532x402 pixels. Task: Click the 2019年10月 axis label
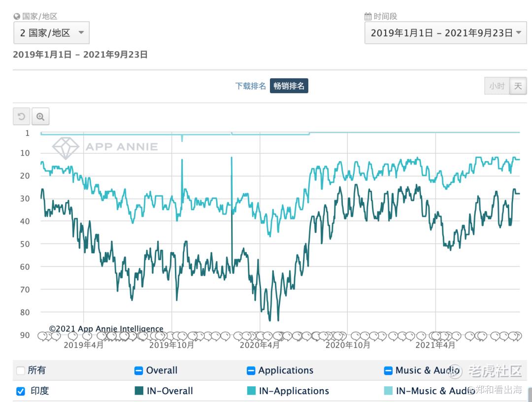coord(172,345)
